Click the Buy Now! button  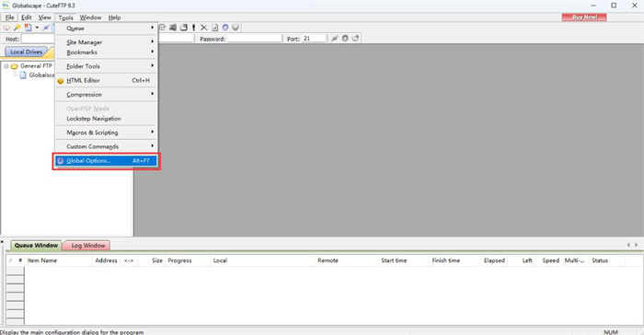click(584, 17)
